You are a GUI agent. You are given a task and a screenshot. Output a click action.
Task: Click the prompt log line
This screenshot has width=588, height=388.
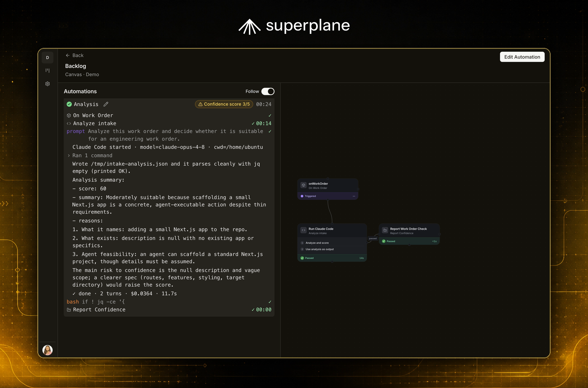(x=169, y=135)
